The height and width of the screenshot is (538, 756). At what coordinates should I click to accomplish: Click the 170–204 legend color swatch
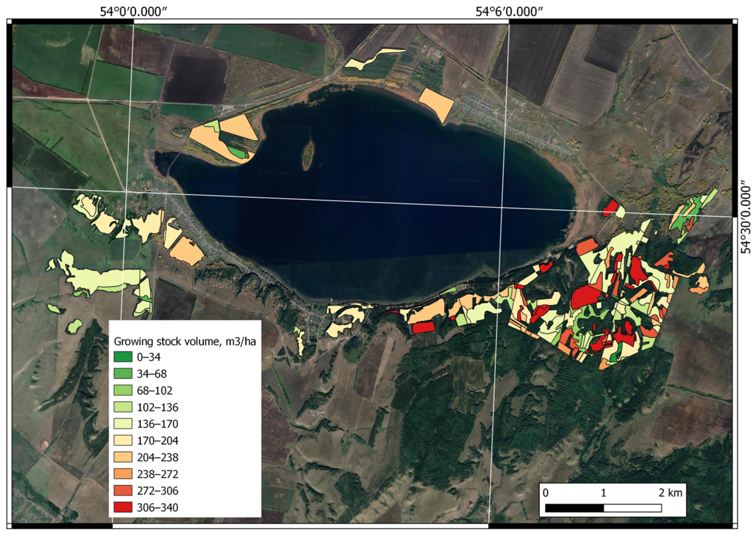[x=123, y=440]
